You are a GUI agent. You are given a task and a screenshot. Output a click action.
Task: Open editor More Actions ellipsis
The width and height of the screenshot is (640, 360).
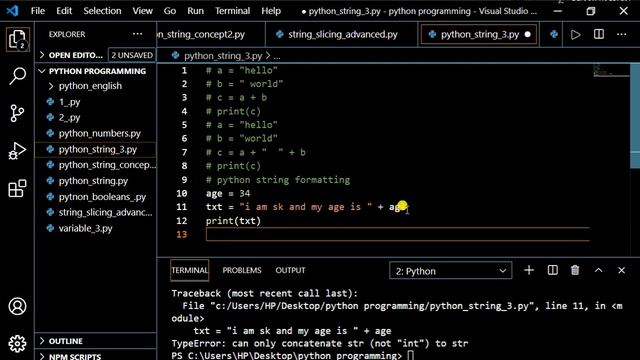tap(622, 34)
